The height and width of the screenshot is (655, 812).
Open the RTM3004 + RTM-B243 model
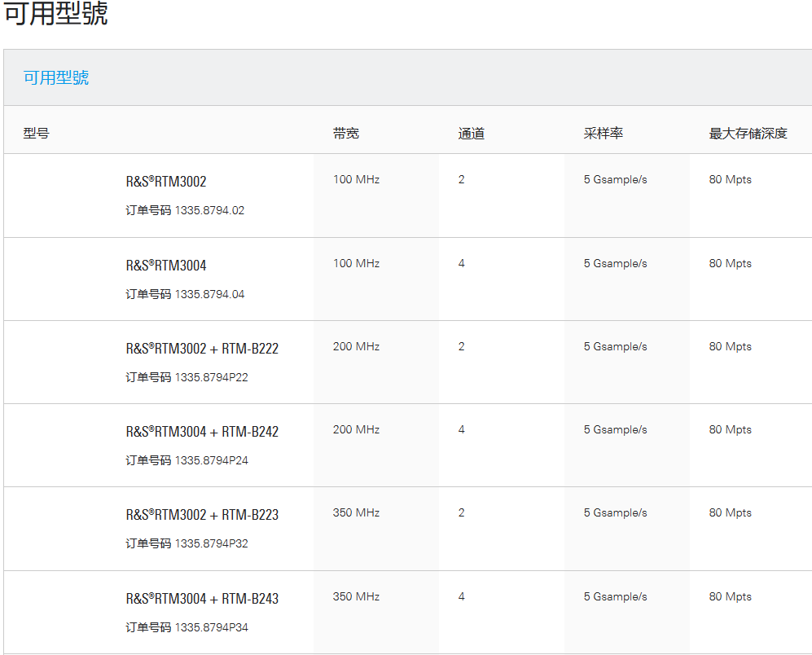(202, 599)
